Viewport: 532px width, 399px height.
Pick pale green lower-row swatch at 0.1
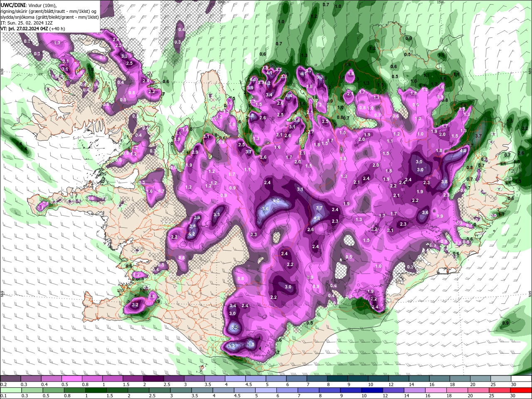point(10,390)
